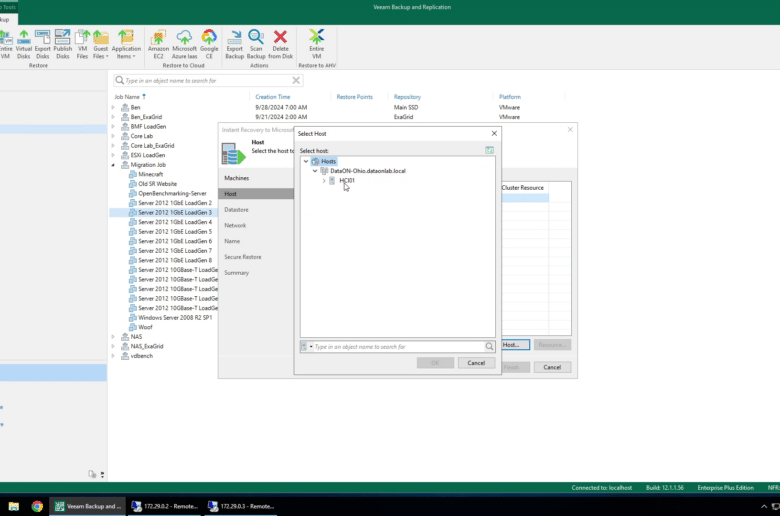The height and width of the screenshot is (516, 780).
Task: Go to the Machines wizard step
Action: click(236, 178)
